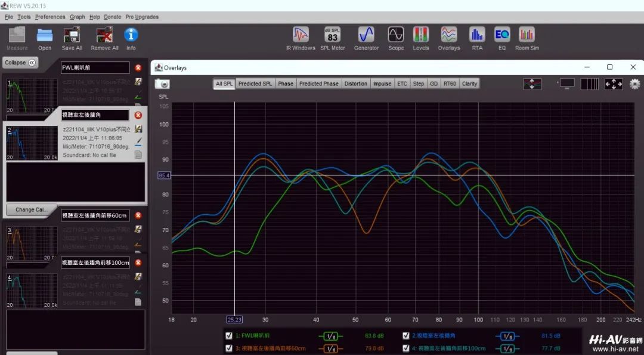Switch to the All SPL tab
This screenshot has width=644, height=355.
(x=224, y=84)
